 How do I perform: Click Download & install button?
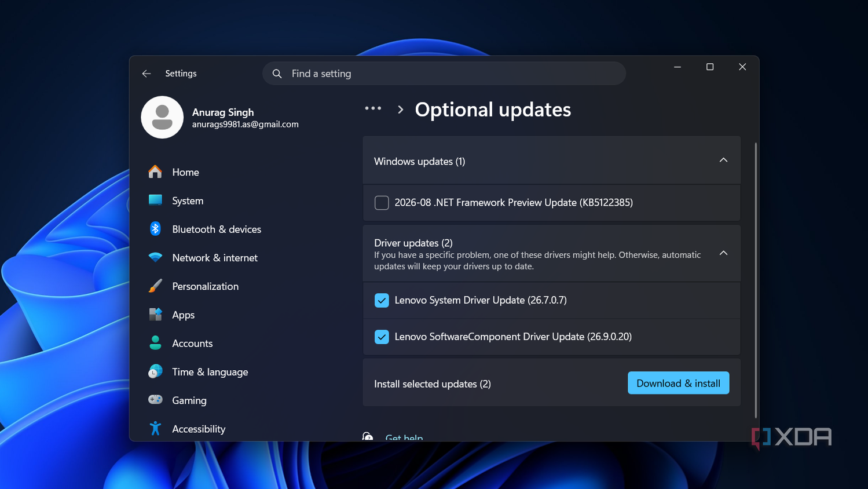678,383
